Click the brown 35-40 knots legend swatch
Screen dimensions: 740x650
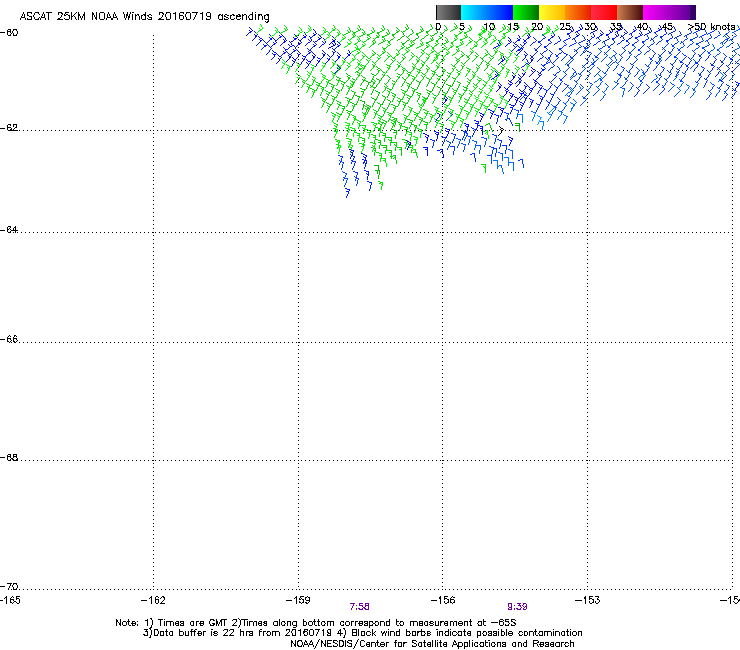point(630,12)
